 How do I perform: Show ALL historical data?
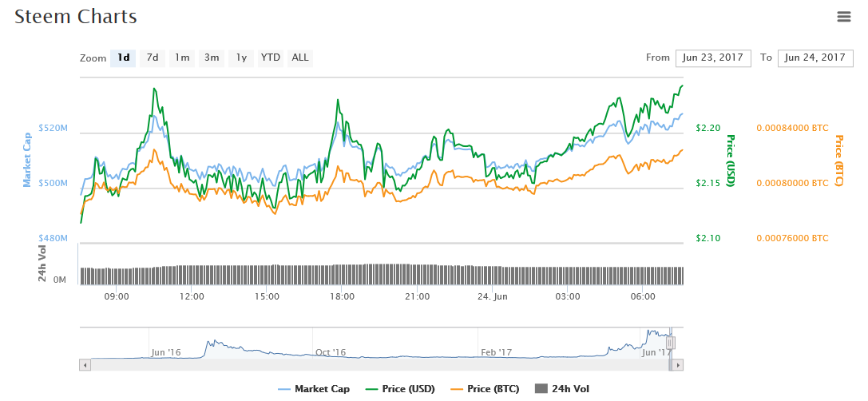click(300, 58)
